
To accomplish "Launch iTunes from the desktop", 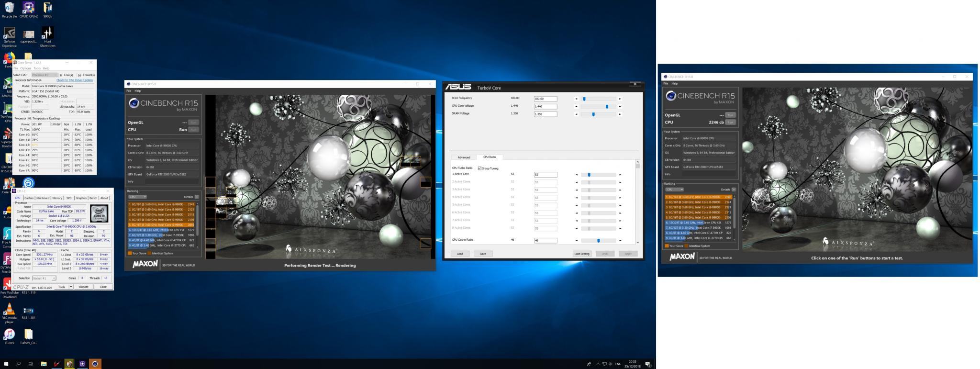I will 9,336.
